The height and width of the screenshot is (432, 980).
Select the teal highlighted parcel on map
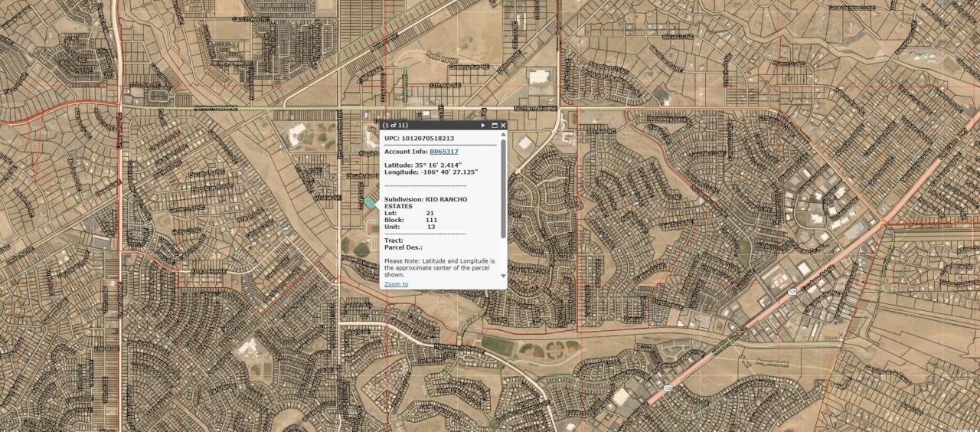pos(371,202)
